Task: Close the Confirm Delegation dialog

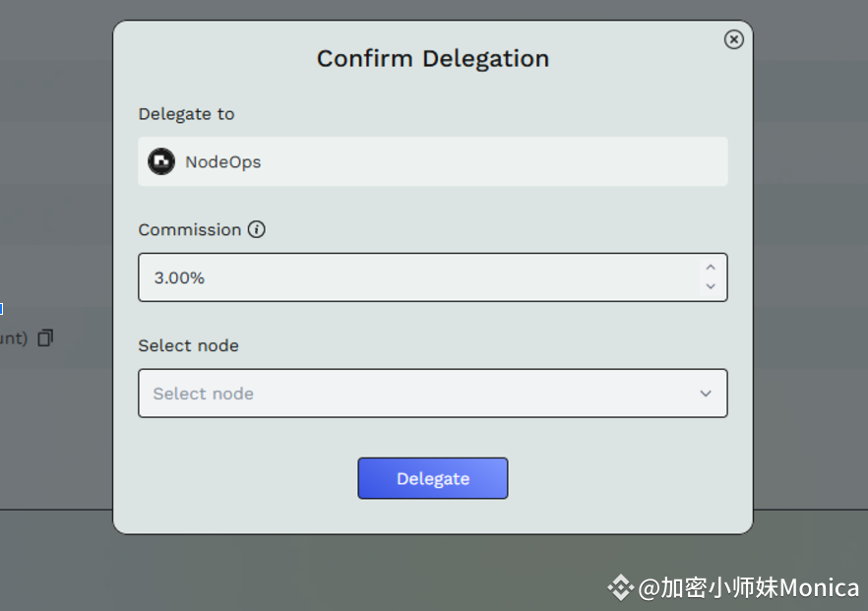Action: click(733, 39)
